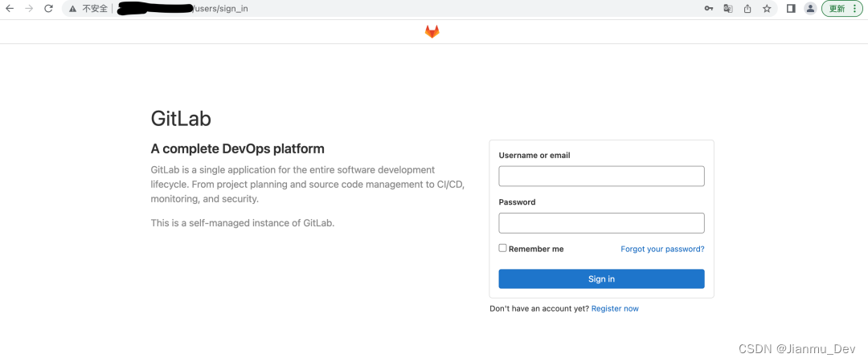
Task: Open Forgot your password link
Action: [x=662, y=250]
